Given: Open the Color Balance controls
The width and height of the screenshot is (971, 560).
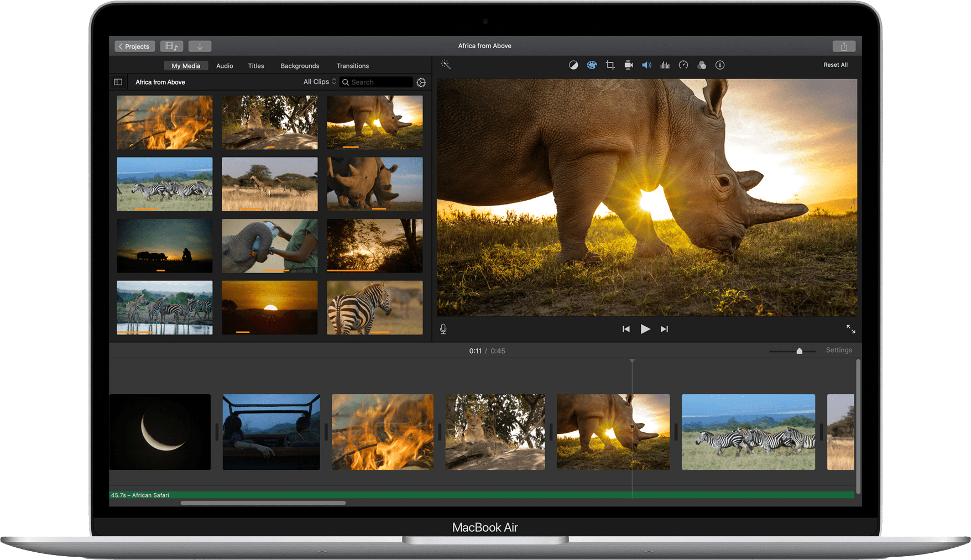Looking at the screenshot, I should 573,65.
